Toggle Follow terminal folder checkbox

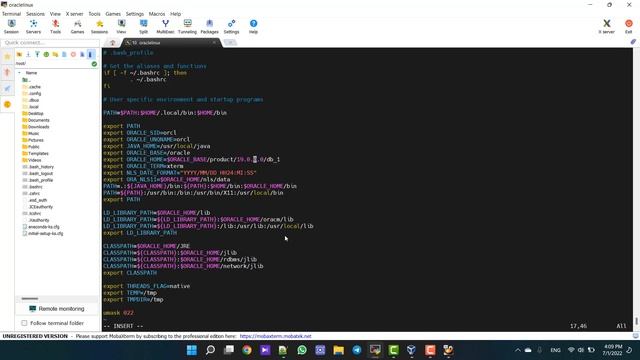coord(24,323)
